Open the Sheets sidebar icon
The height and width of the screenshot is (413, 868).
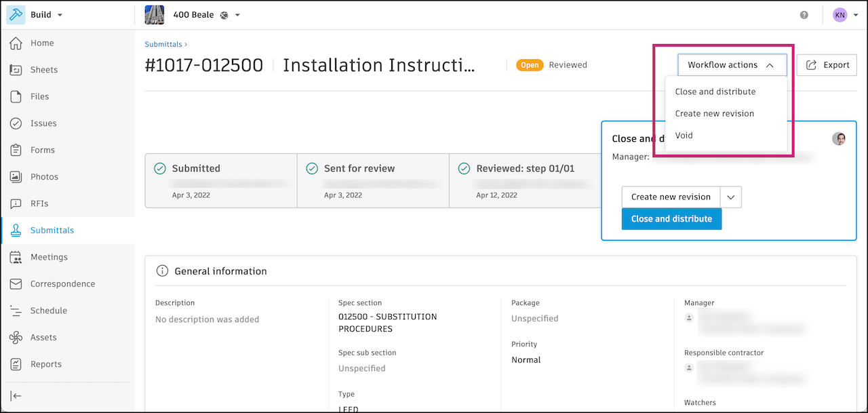click(16, 70)
